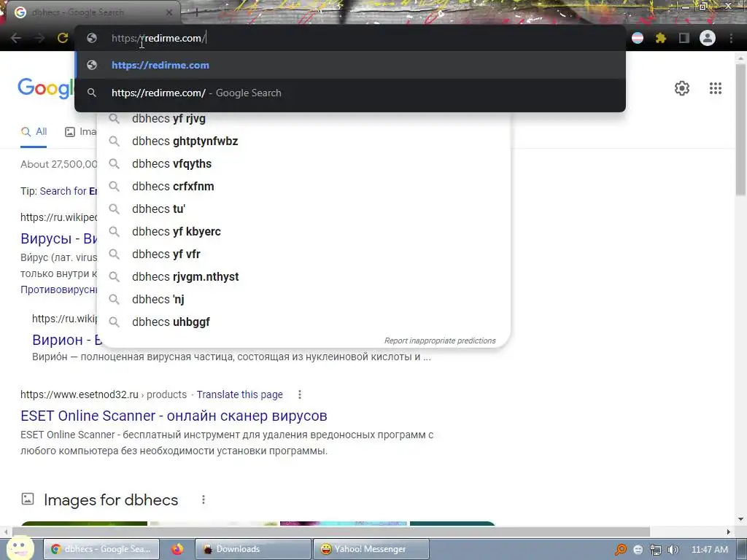The image size is (747, 560).
Task: Select suggestion 'dbhecs yf vfr'
Action: (x=304, y=254)
